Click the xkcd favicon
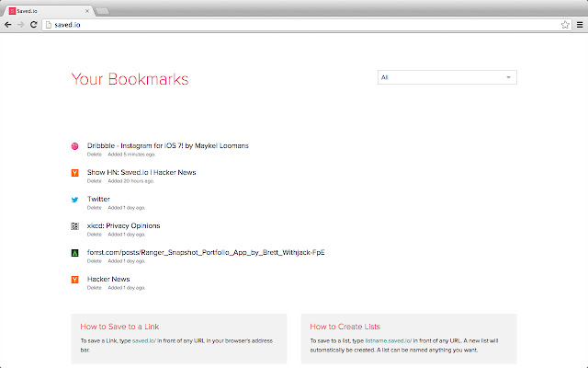The width and height of the screenshot is (588, 368). click(x=75, y=226)
